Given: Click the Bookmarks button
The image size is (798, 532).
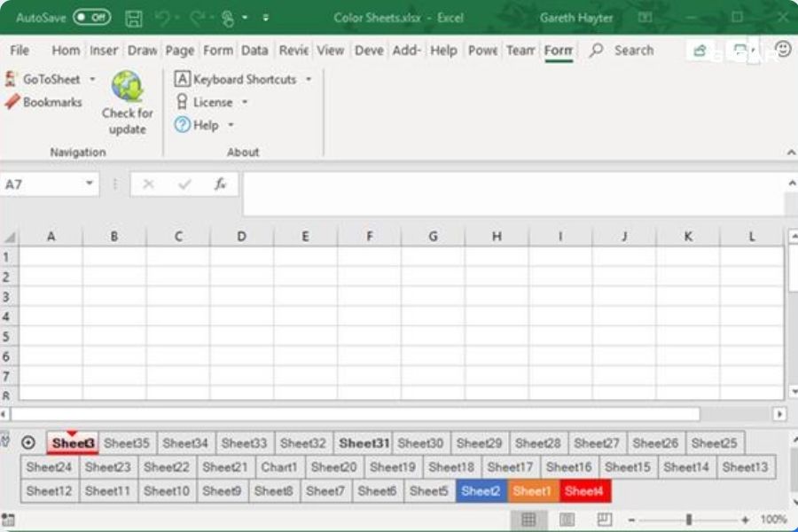Looking at the screenshot, I should (43, 102).
